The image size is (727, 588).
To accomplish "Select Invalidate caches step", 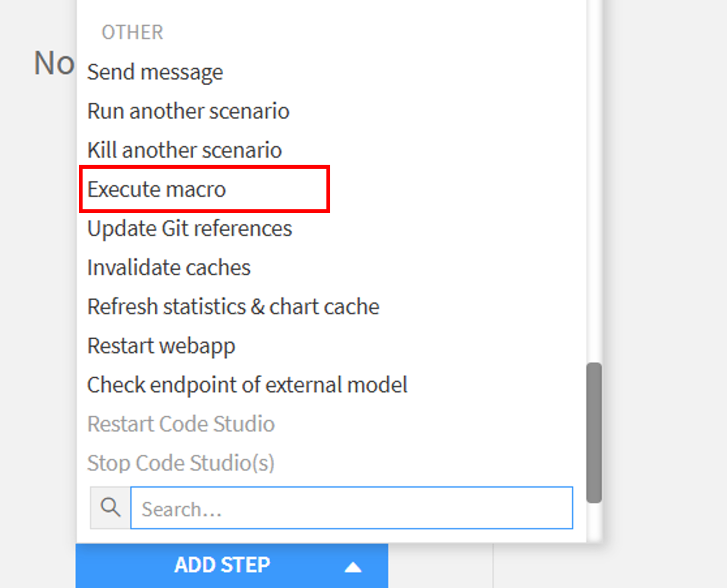I will (x=169, y=268).
